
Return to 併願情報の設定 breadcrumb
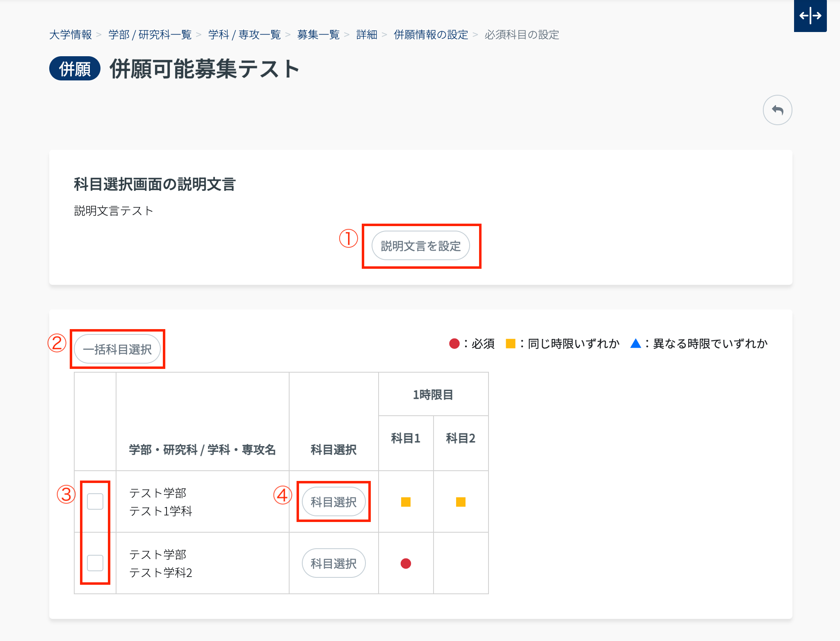click(x=431, y=35)
